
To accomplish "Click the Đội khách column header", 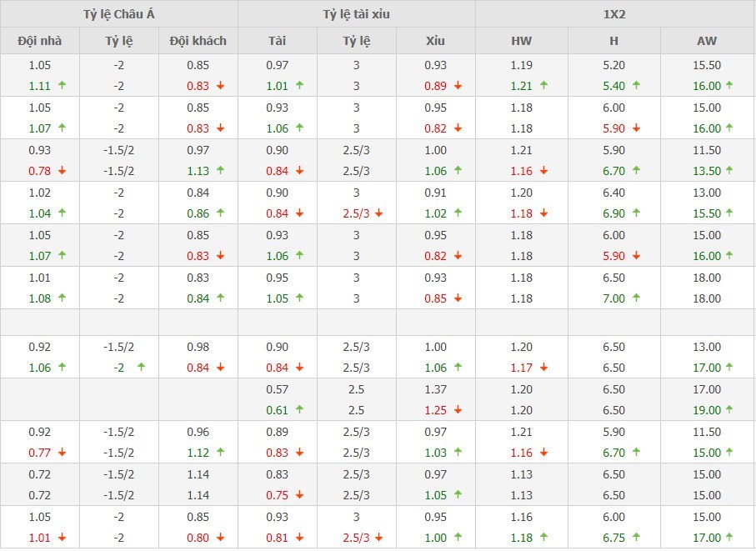I will pyautogui.click(x=198, y=40).
